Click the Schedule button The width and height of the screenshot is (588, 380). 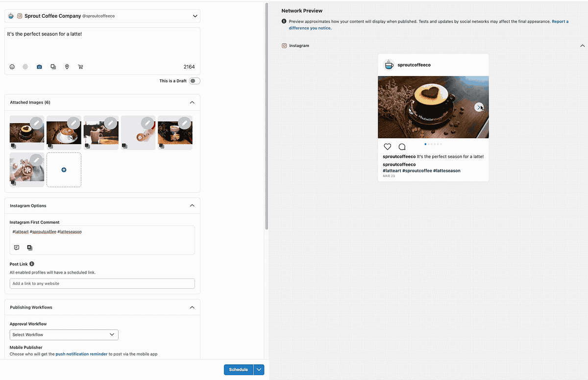[238, 369]
